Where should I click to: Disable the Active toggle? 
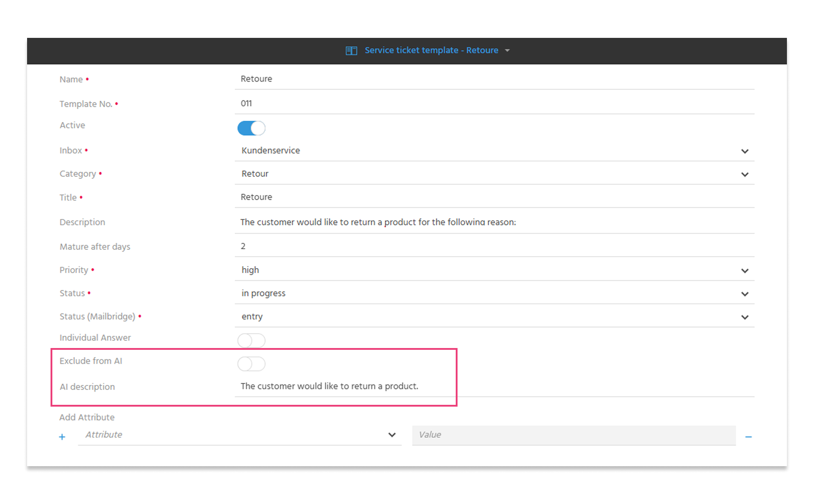[251, 128]
